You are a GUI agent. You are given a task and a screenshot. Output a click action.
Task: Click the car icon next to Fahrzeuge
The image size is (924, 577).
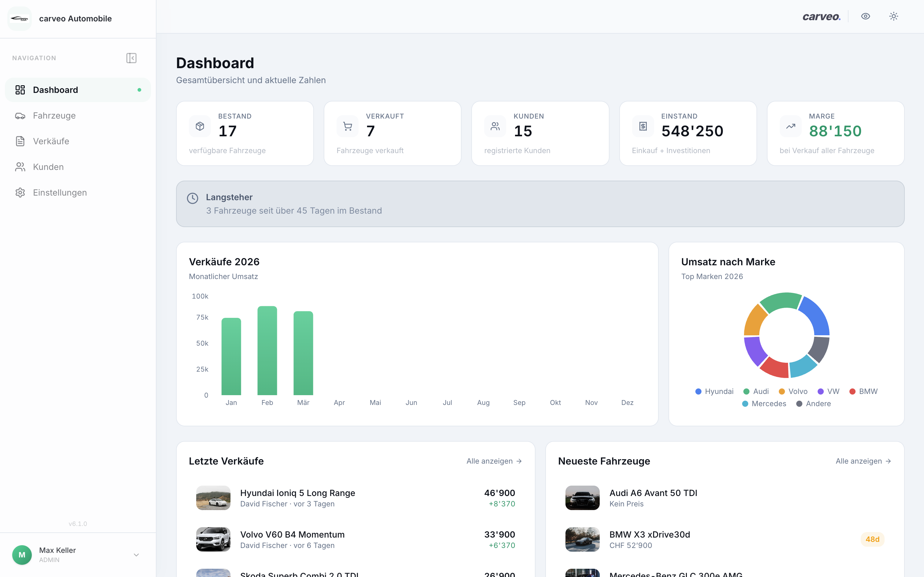pyautogui.click(x=20, y=116)
